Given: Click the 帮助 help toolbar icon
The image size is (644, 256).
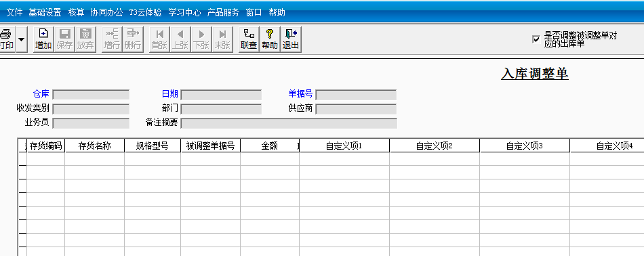Looking at the screenshot, I should point(270,39).
